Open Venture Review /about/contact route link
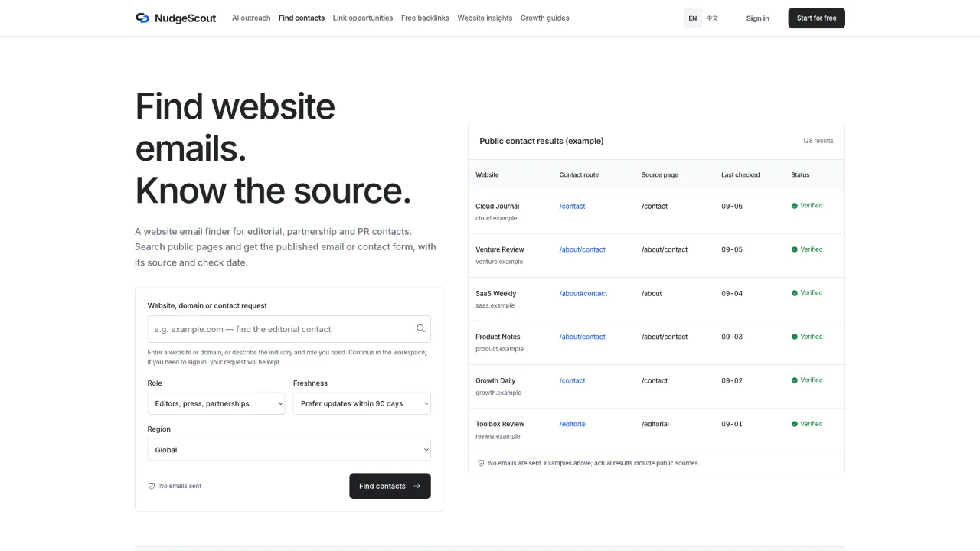 pyautogui.click(x=583, y=249)
